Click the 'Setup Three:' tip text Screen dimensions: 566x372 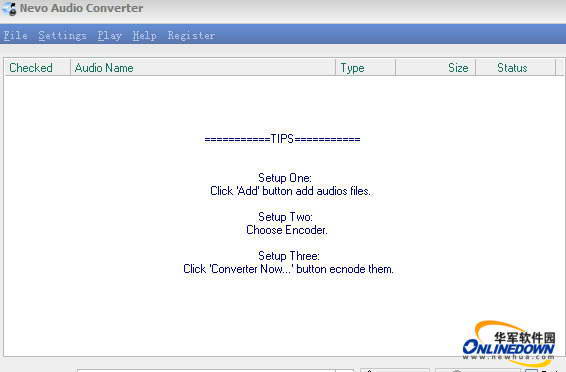[x=289, y=256]
